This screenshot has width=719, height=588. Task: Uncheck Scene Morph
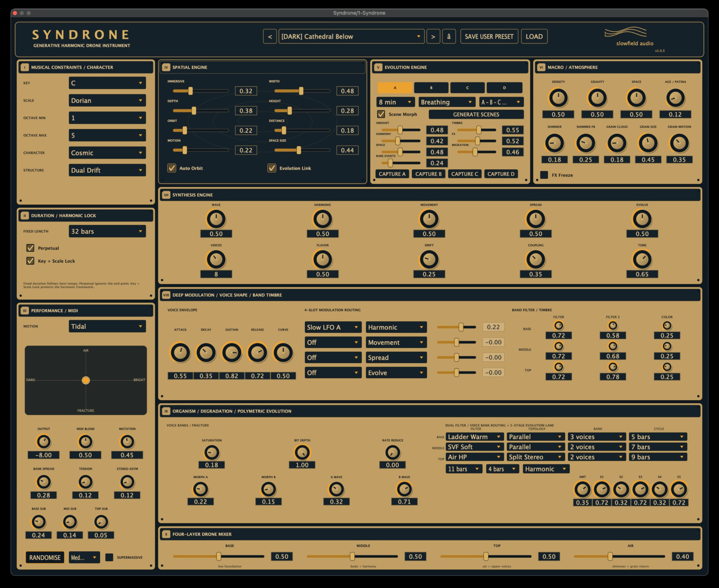[x=381, y=114]
